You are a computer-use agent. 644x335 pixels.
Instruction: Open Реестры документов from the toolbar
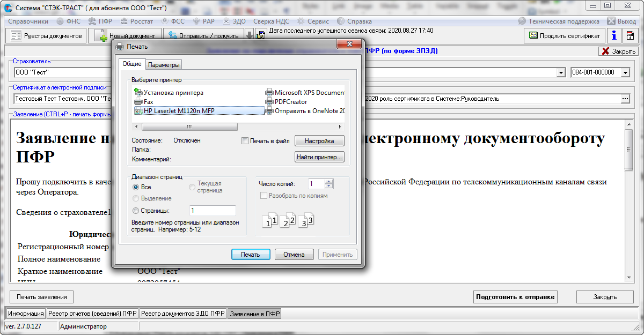coord(46,35)
